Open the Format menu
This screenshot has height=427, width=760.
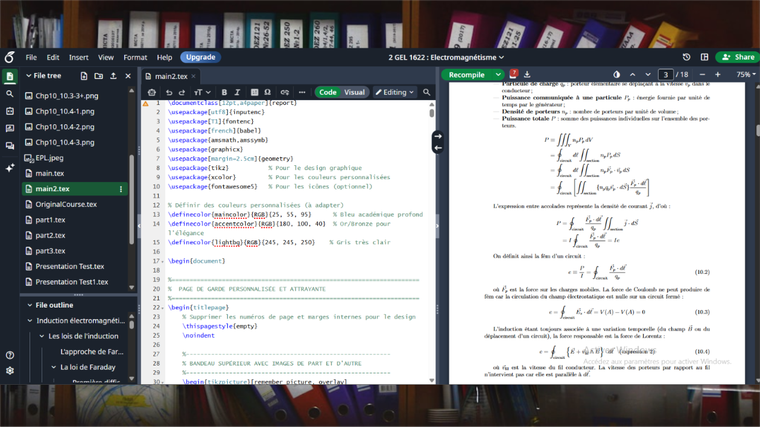135,57
